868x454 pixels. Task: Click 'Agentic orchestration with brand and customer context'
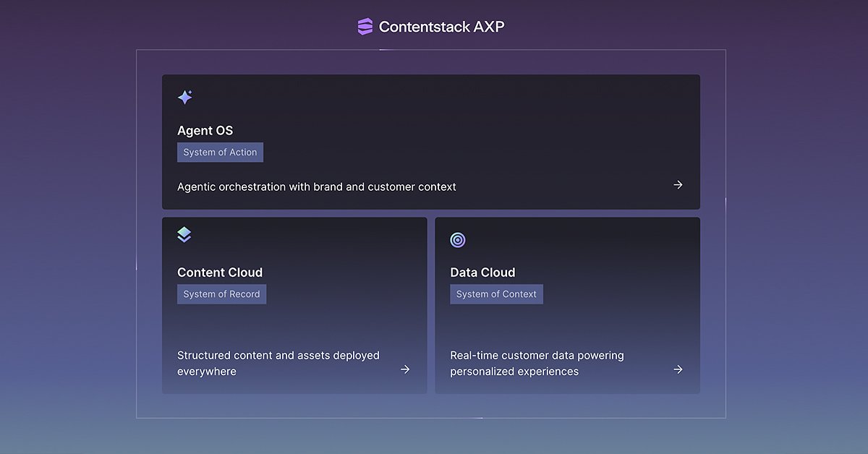coord(317,187)
